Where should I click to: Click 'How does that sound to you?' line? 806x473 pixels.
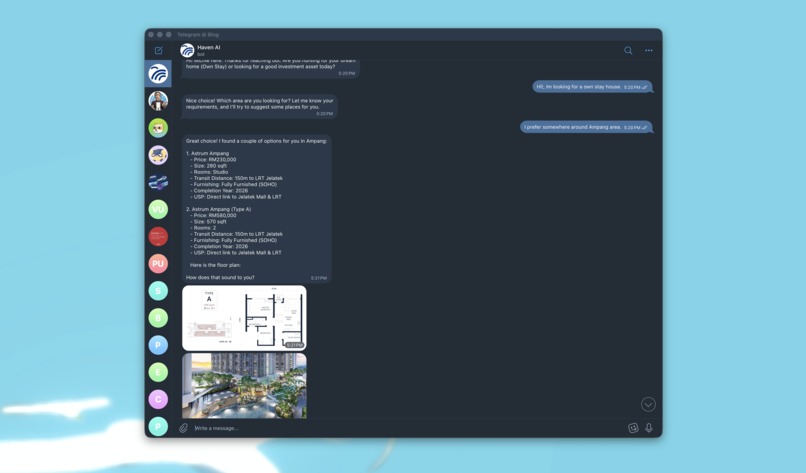(x=220, y=278)
